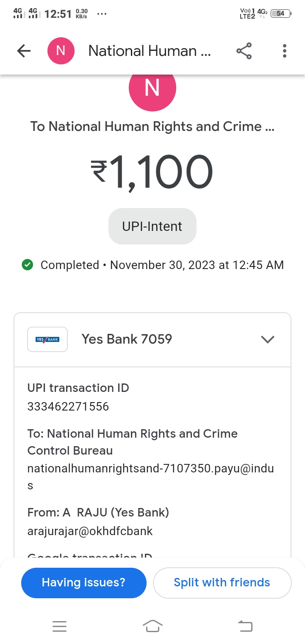Tap the back arrow icon
Viewport: 305px width, 644px height.
pos(24,51)
